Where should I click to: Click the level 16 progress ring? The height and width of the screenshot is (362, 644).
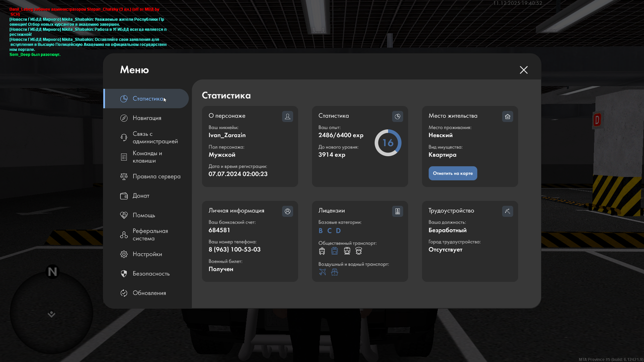(x=388, y=143)
